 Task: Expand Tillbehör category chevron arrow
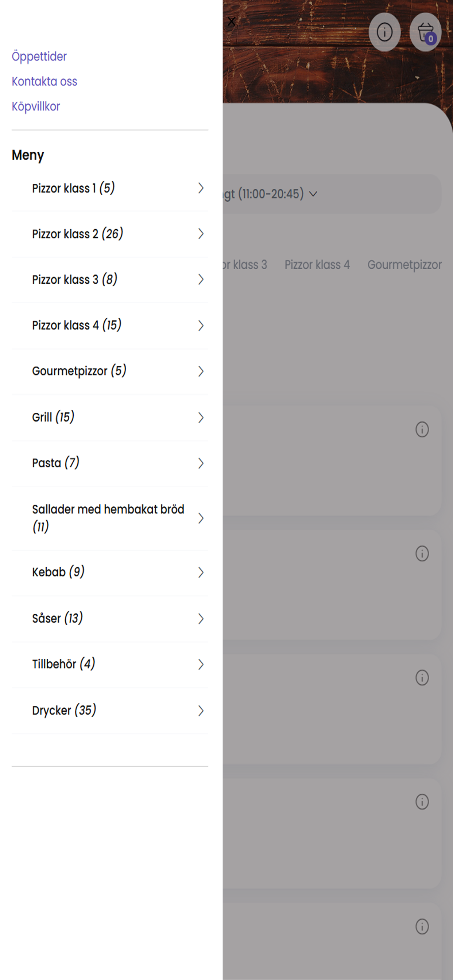pos(201,664)
